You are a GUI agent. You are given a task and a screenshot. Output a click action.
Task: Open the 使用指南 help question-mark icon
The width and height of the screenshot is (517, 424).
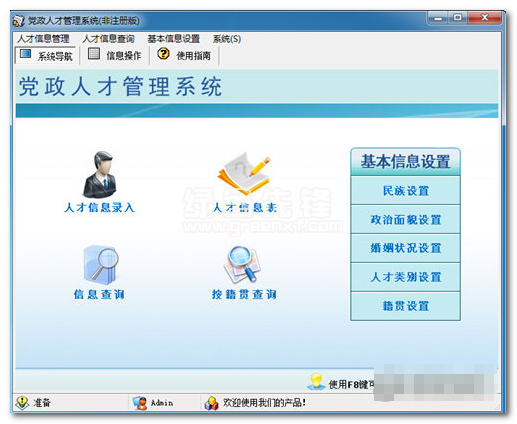(163, 53)
